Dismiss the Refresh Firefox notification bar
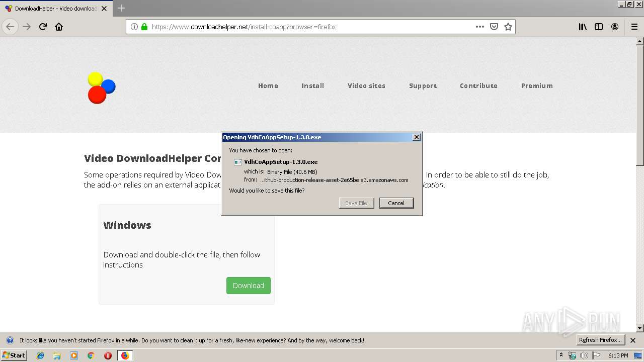This screenshot has width=644, height=362. 633,340
